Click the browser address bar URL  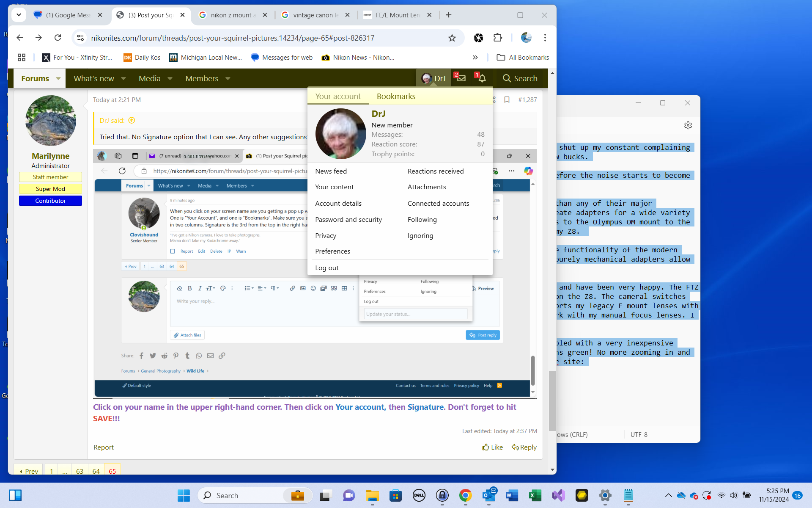point(233,38)
